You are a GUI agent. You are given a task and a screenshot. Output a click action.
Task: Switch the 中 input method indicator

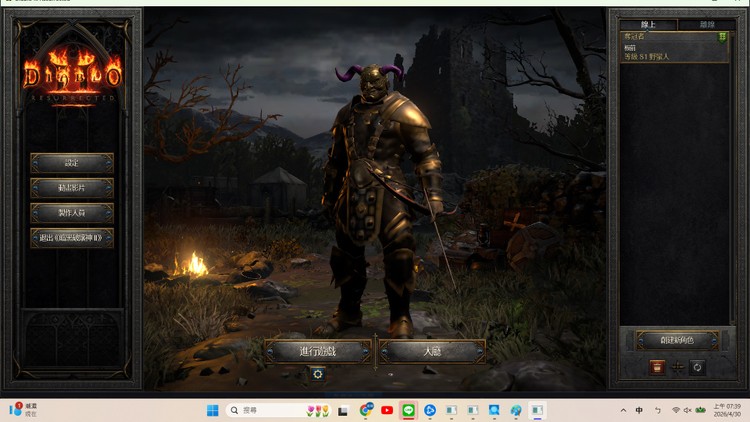[639, 410]
